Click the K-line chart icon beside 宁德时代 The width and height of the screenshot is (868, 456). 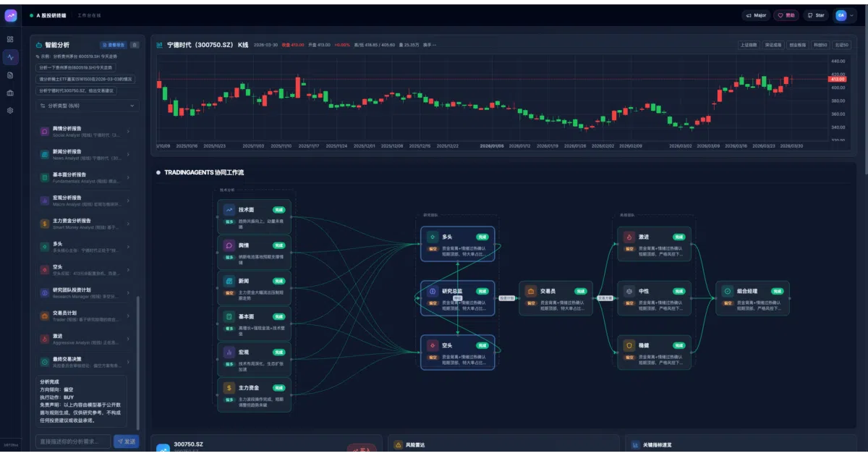[161, 45]
